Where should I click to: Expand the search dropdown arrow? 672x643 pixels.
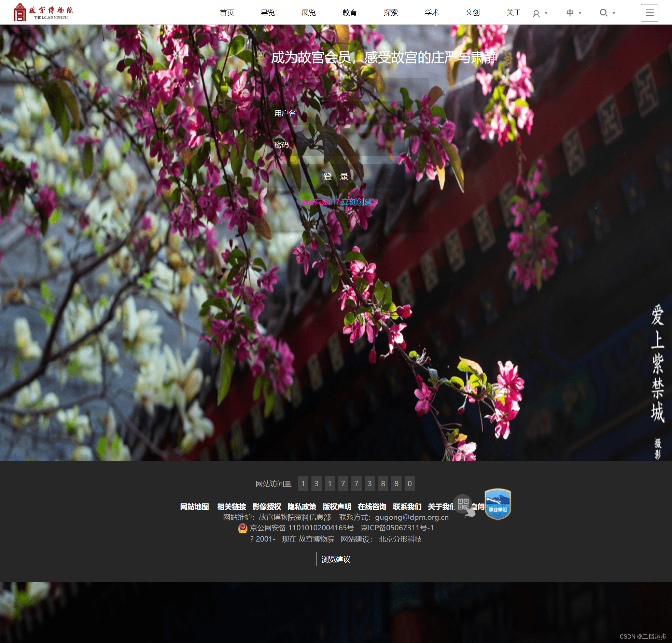click(614, 13)
